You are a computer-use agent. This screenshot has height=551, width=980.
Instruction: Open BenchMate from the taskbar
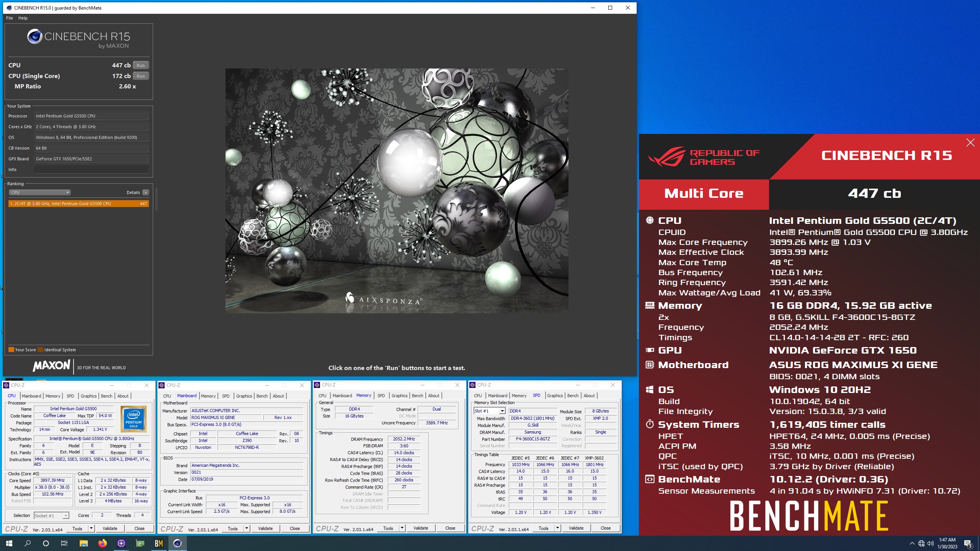[159, 543]
